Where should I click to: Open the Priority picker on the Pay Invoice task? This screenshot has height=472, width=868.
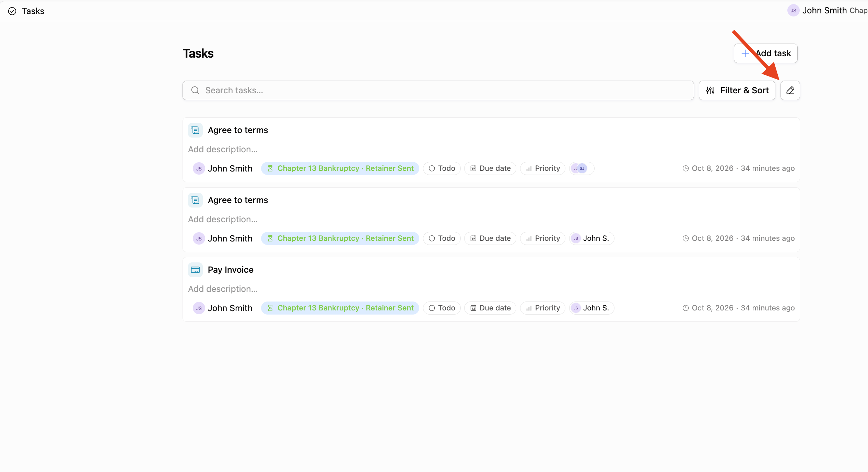(x=543, y=308)
